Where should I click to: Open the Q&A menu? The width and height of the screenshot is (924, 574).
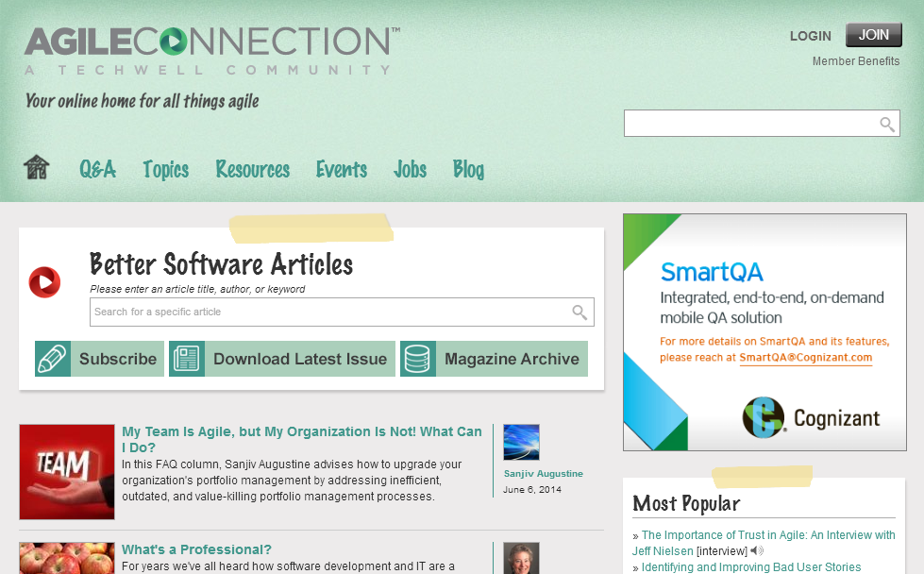98,169
